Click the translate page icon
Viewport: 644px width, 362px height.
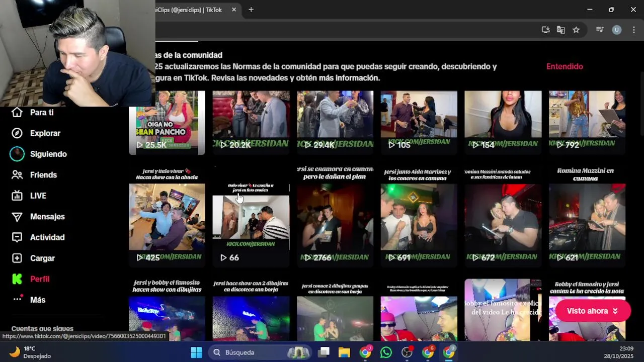pyautogui.click(x=561, y=30)
